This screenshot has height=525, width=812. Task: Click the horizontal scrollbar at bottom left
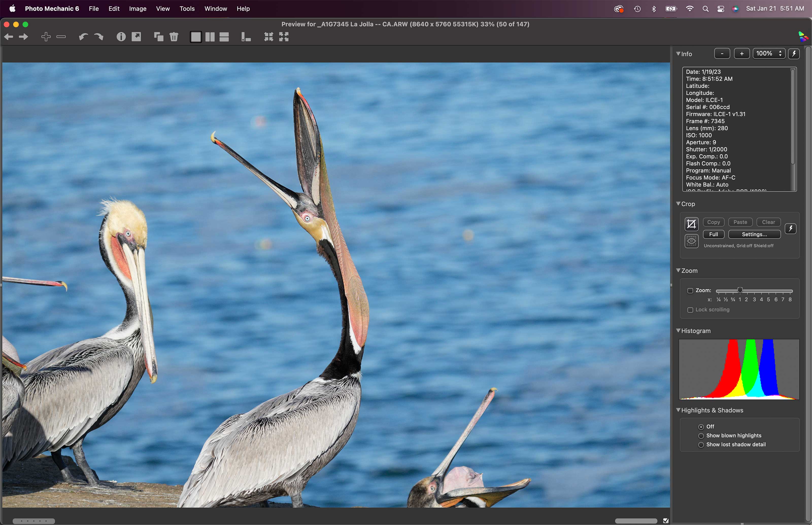click(34, 521)
